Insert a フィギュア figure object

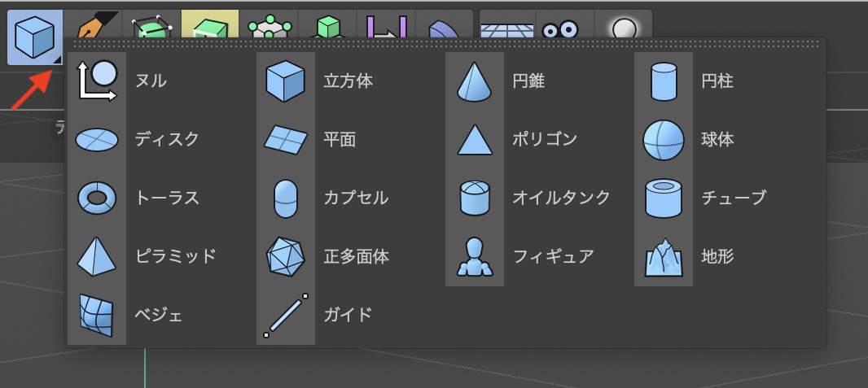[x=475, y=257]
